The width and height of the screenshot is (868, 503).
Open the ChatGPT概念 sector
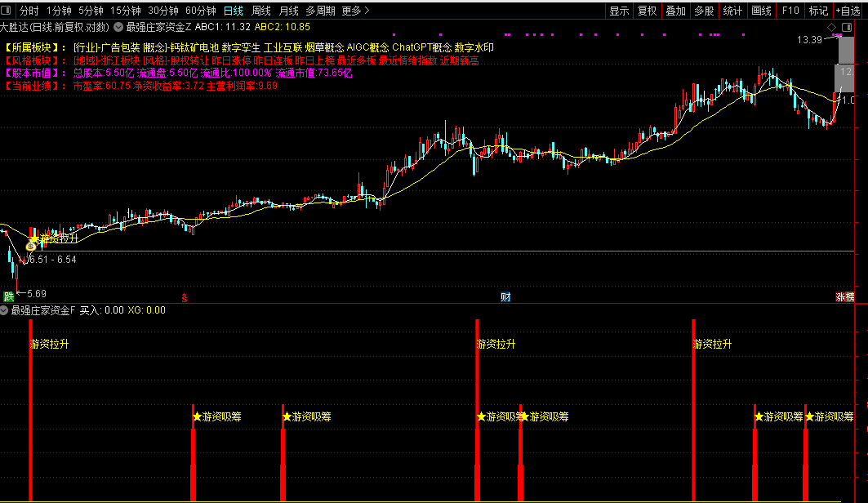pyautogui.click(x=422, y=48)
